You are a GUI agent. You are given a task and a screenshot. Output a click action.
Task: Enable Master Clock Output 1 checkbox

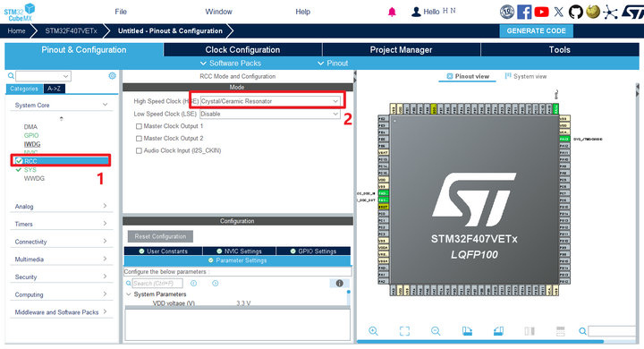coord(139,126)
